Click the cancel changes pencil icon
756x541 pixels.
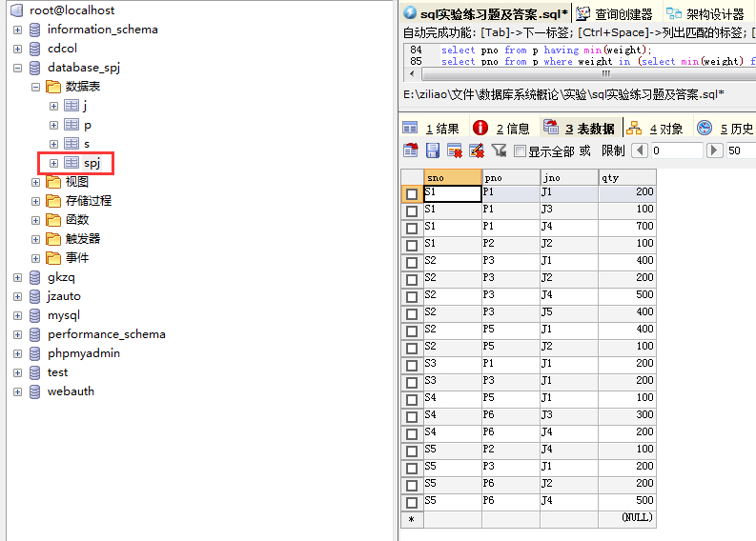(477, 150)
